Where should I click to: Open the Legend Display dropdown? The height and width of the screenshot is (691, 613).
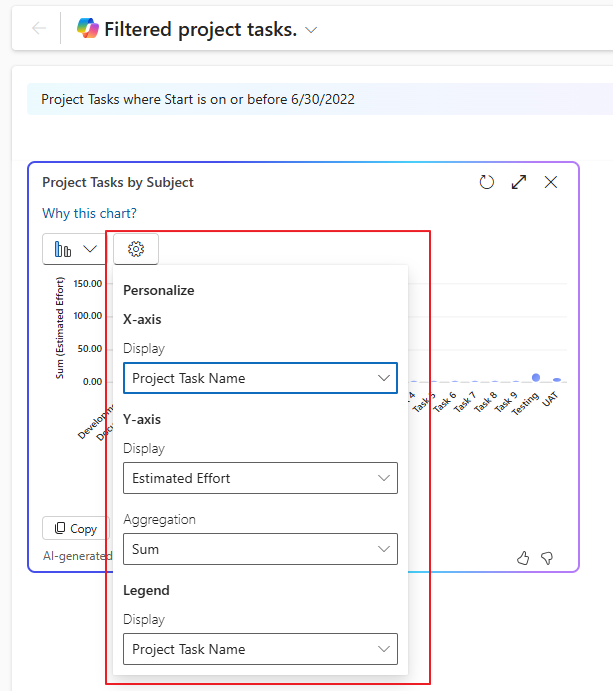click(x=260, y=649)
